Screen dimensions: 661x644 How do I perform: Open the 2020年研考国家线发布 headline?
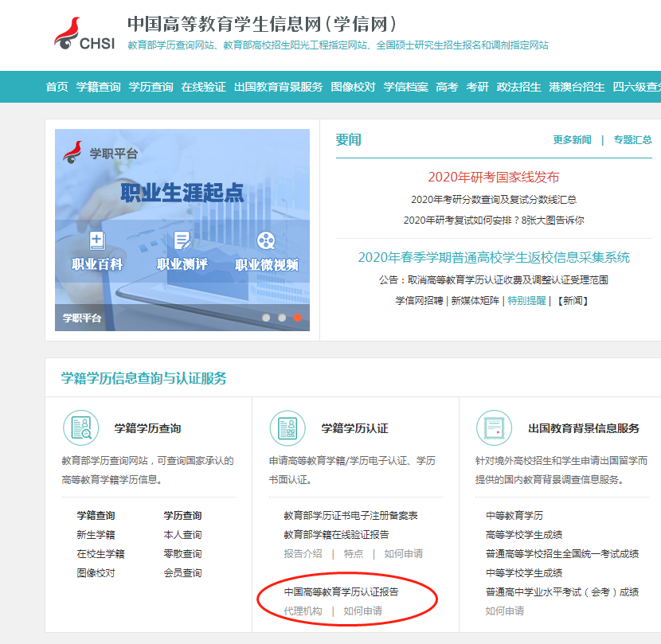coord(494,177)
